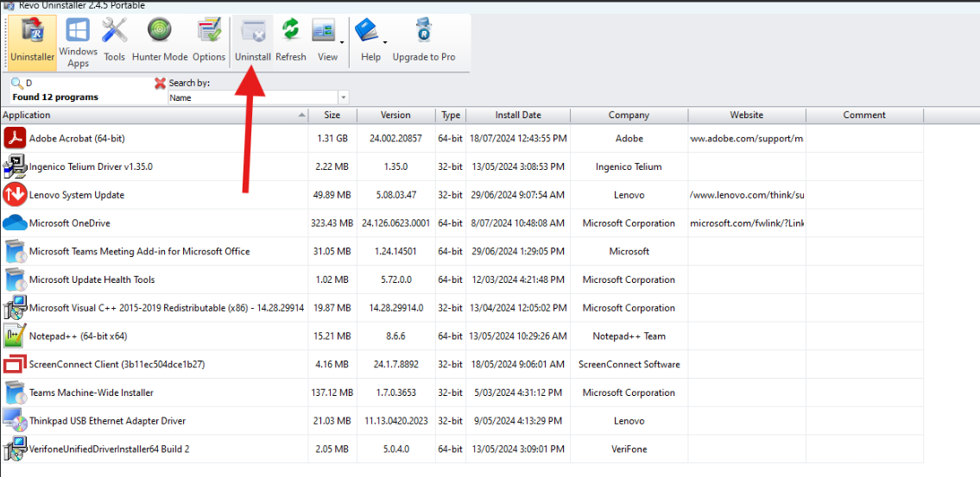Click the Microsoft OneDrive cloud icon
The width and height of the screenshot is (980, 477).
pos(15,223)
